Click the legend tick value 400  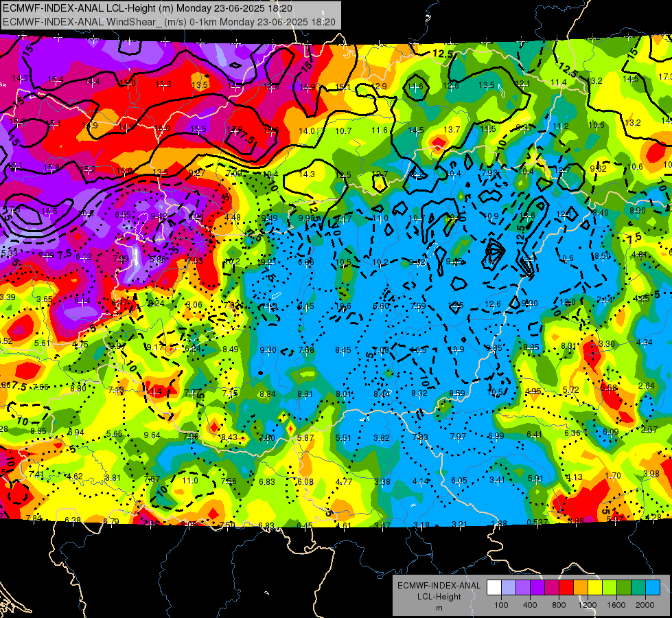click(x=530, y=605)
